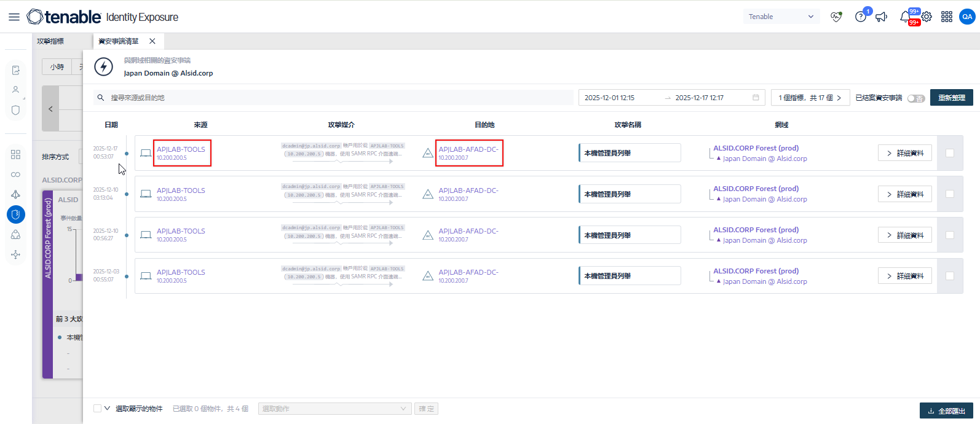Click the QA user avatar
This screenshot has height=424, width=980.
coord(967,17)
